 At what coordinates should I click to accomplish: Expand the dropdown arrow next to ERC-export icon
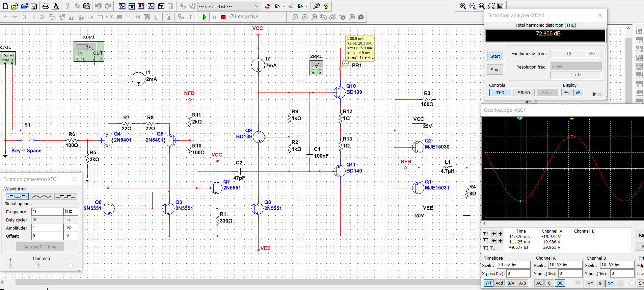click(284, 6)
